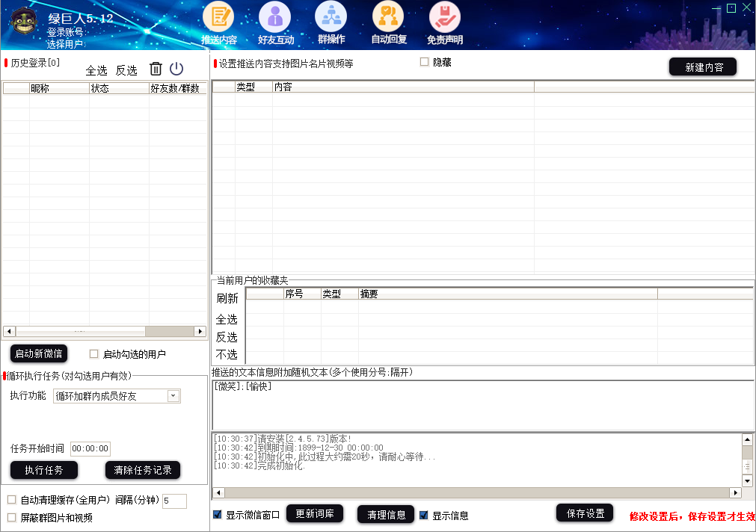Click the 任务开始时间 time input field
Image resolution: width=756 pixels, height=532 pixels.
tap(88, 448)
